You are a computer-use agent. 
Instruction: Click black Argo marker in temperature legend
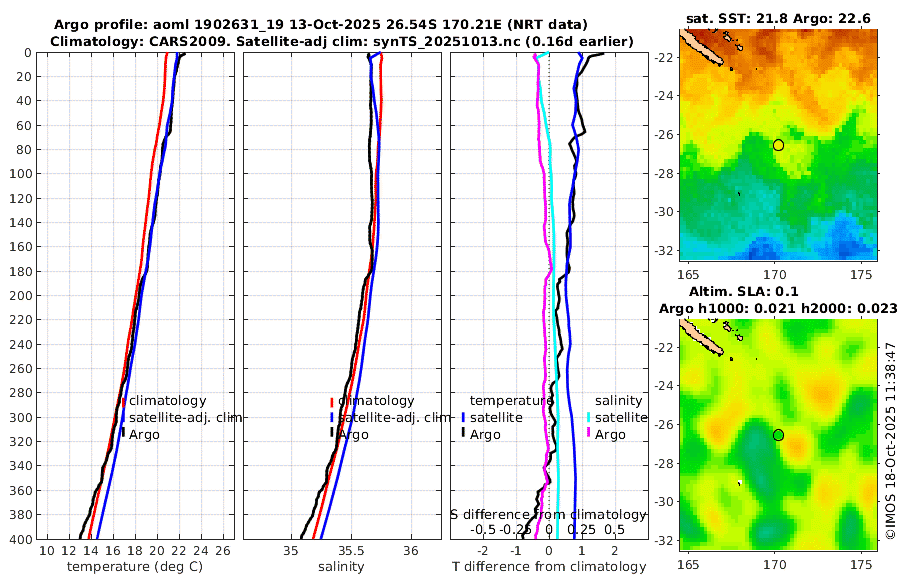pyautogui.click(x=123, y=434)
